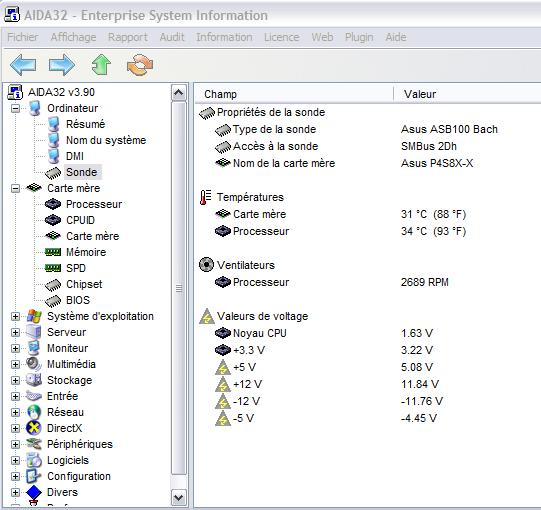This screenshot has height=510, width=541.
Task: Collapse the Ordinateur tree node
Action: (x=15, y=108)
